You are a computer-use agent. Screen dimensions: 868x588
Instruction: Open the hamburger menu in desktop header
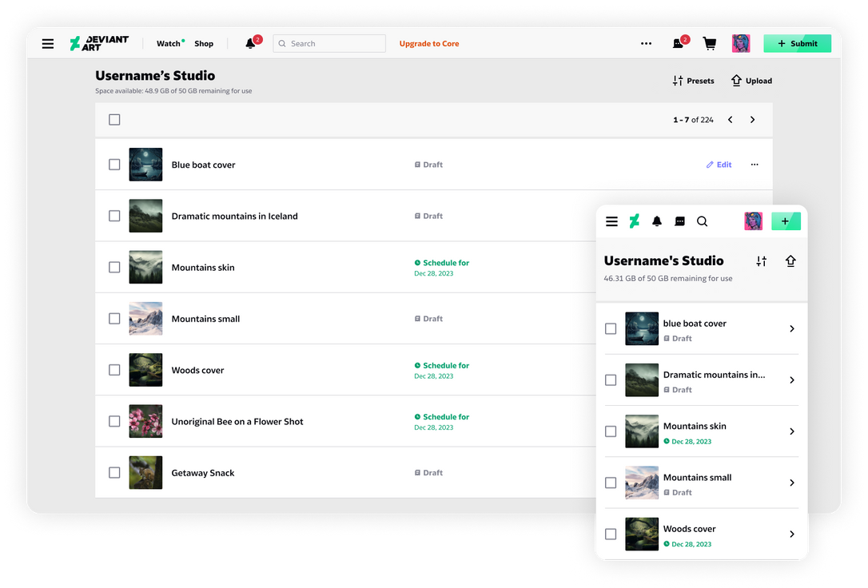(48, 44)
